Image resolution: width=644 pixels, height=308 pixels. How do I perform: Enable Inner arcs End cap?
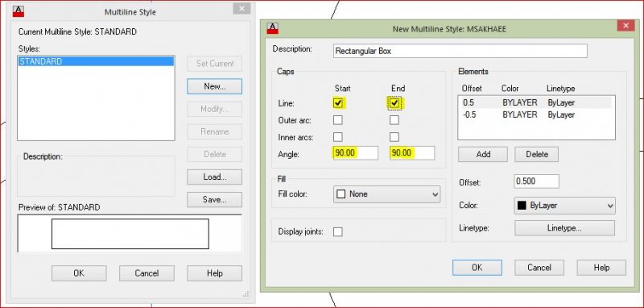point(394,137)
